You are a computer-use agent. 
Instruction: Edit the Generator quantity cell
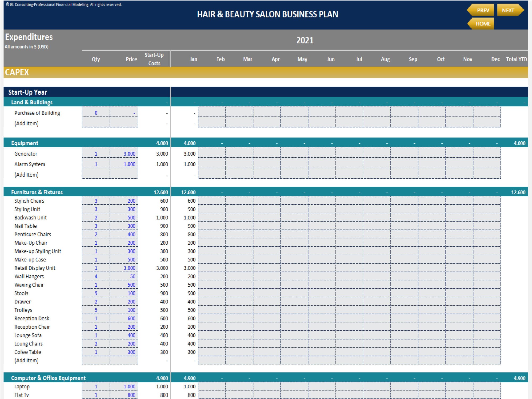click(x=96, y=153)
